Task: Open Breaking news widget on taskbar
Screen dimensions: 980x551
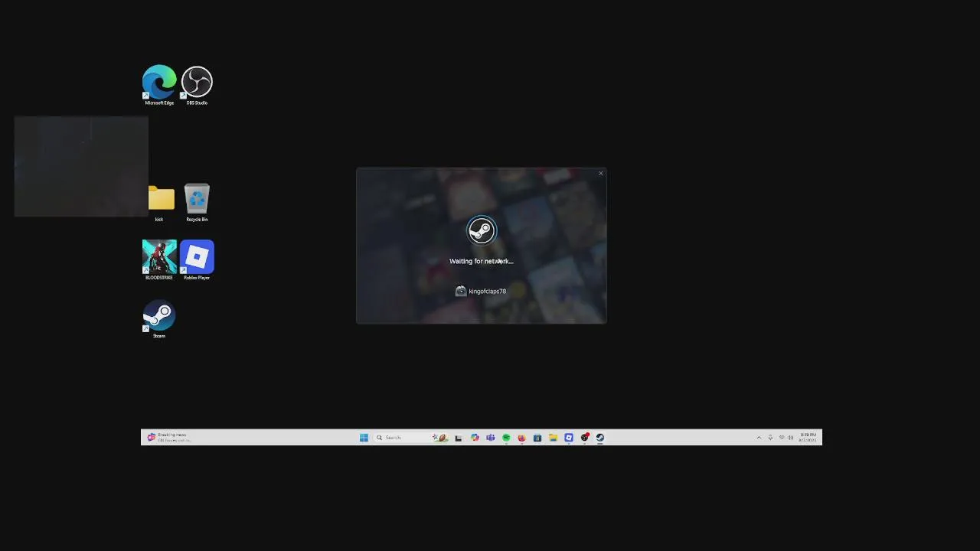Action: pos(168,438)
